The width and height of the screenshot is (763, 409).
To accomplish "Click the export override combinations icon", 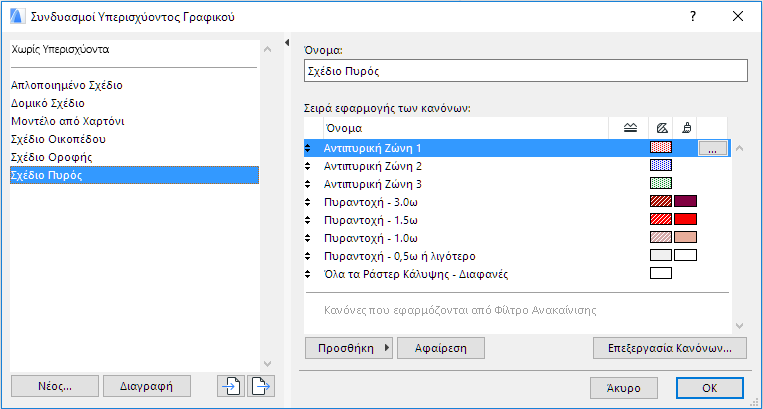I will [x=260, y=386].
